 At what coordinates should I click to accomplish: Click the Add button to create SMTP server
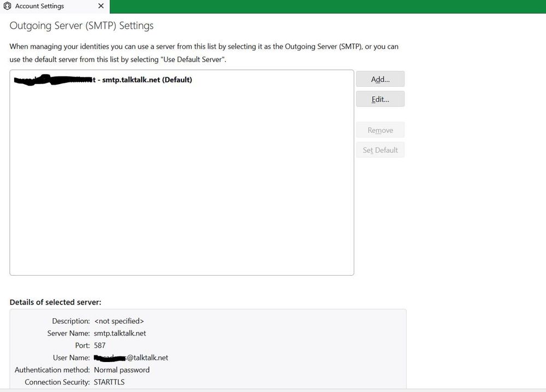380,79
